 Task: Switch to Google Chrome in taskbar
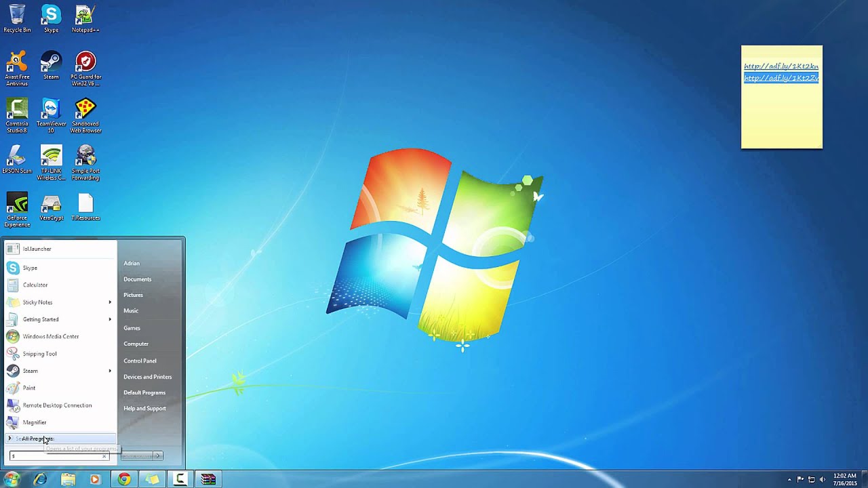124,479
